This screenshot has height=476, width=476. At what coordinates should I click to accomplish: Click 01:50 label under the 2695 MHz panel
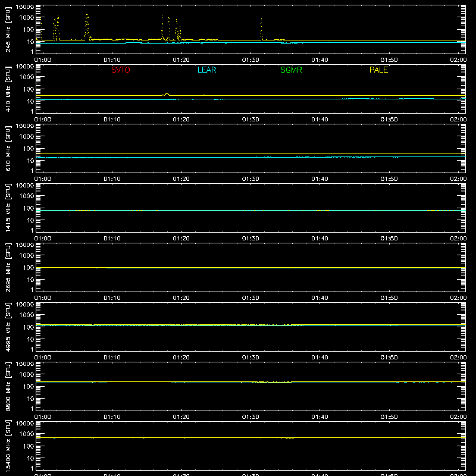click(x=389, y=298)
